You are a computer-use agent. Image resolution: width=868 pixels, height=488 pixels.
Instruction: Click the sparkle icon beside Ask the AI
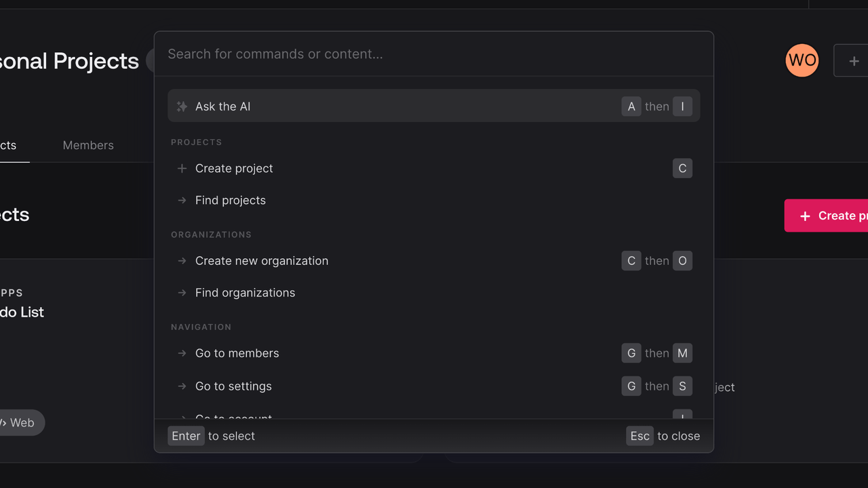click(x=182, y=106)
